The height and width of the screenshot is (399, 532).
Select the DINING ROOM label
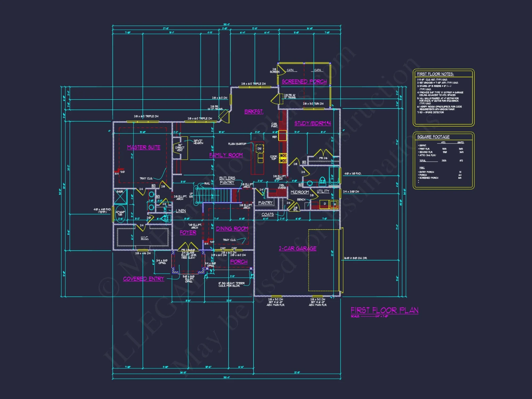[232, 229]
